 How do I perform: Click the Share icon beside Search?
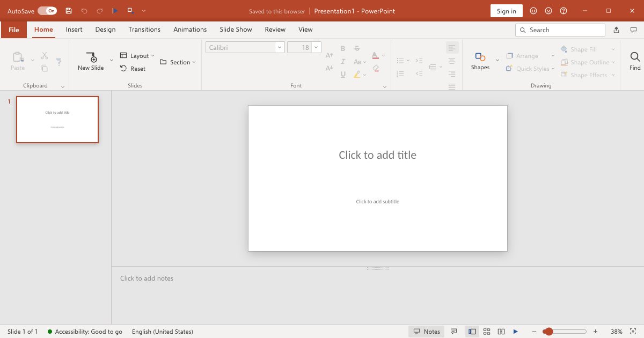tap(617, 30)
